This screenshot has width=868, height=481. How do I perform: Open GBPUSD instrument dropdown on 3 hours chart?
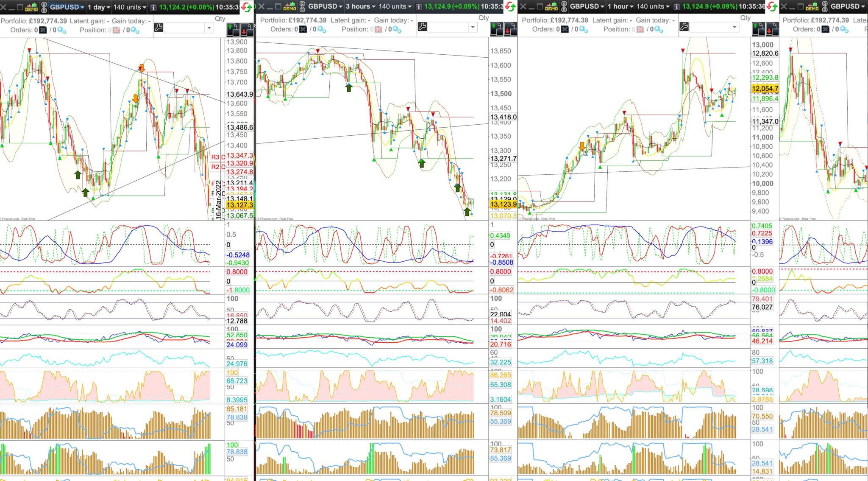(x=325, y=6)
